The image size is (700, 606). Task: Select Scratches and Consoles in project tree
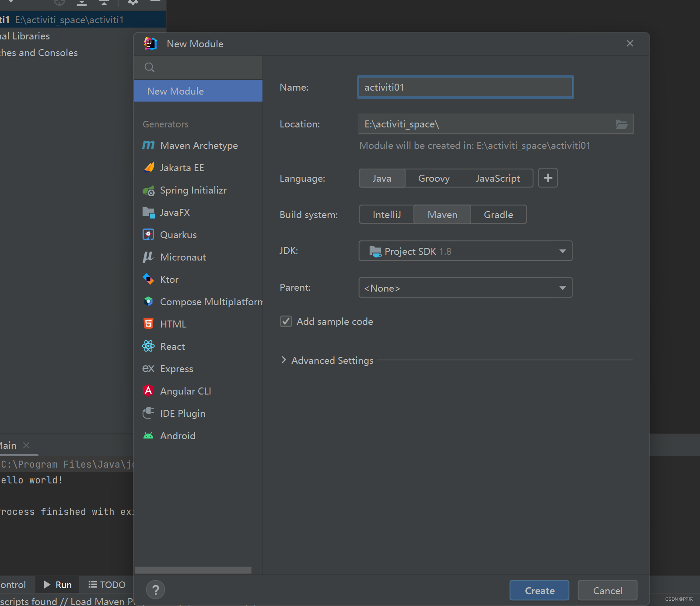pyautogui.click(x=39, y=53)
